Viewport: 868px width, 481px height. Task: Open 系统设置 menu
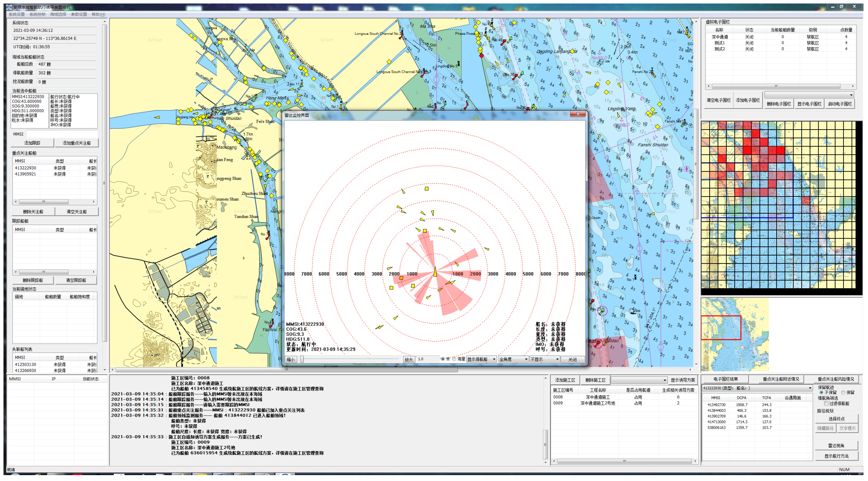pyautogui.click(x=17, y=14)
